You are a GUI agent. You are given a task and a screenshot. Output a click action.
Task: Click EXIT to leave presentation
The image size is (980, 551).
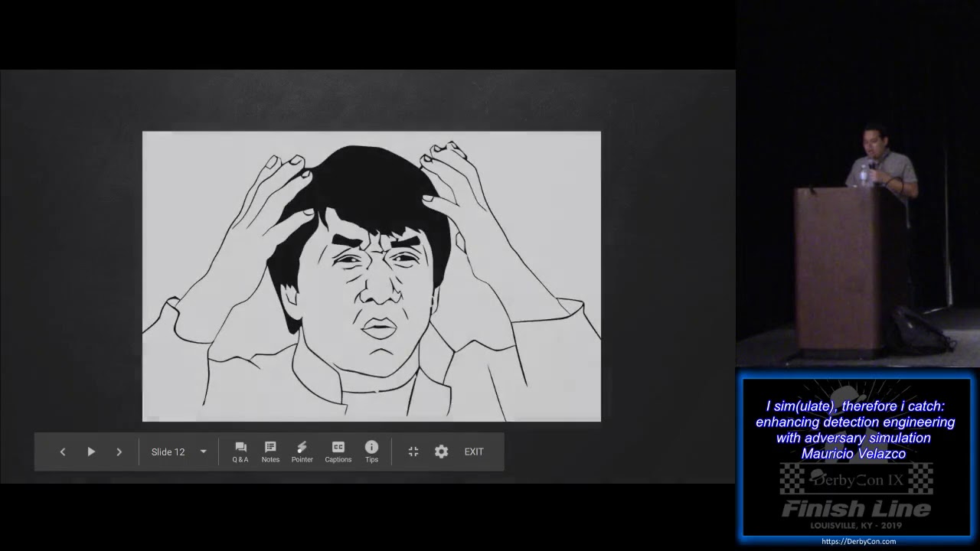pyautogui.click(x=474, y=452)
